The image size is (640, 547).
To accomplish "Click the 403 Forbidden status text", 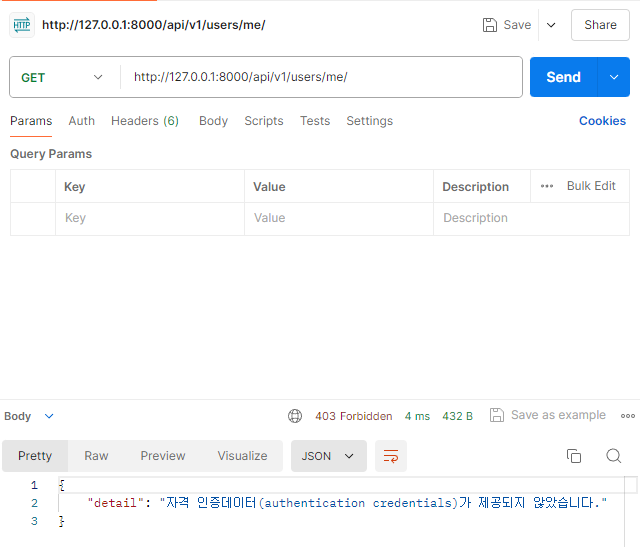I will point(353,416).
